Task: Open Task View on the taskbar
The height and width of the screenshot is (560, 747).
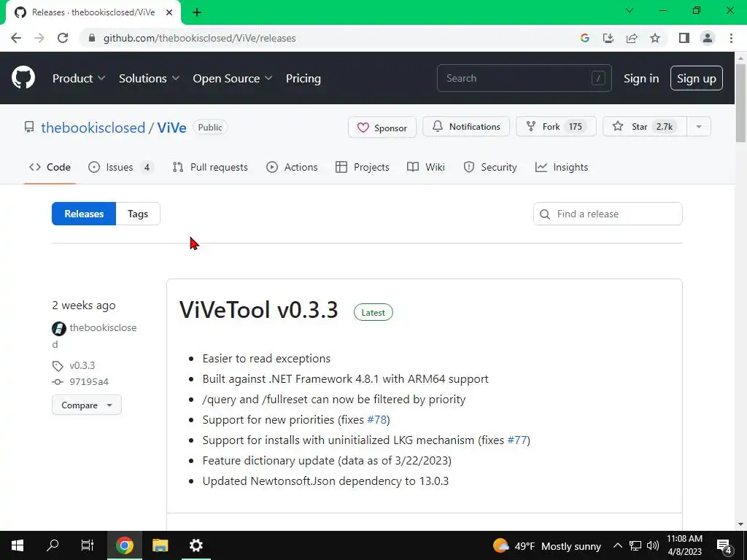Action: pos(88,545)
